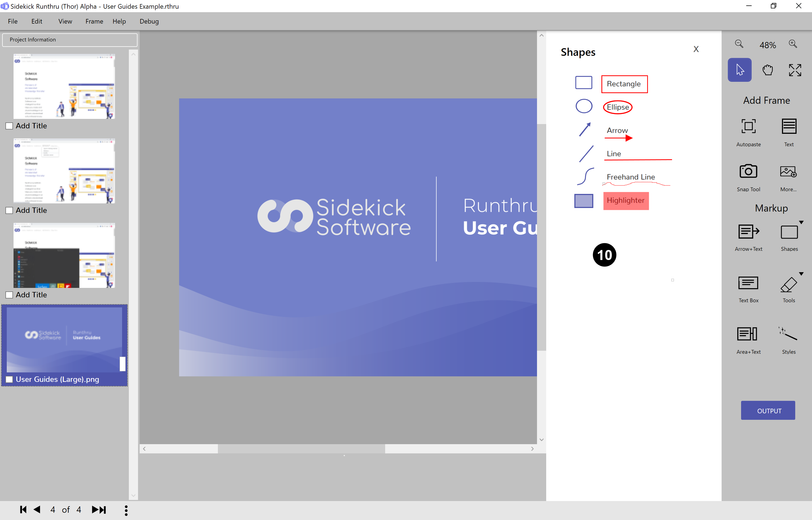Tick the third frame's Add Title checkbox
Screen dimensions: 812x520
[x=9, y=295]
